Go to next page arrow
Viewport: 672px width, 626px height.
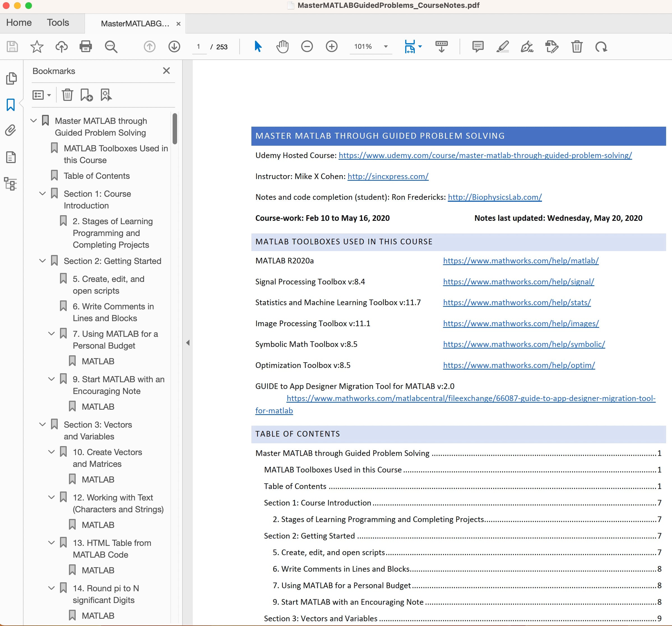174,46
